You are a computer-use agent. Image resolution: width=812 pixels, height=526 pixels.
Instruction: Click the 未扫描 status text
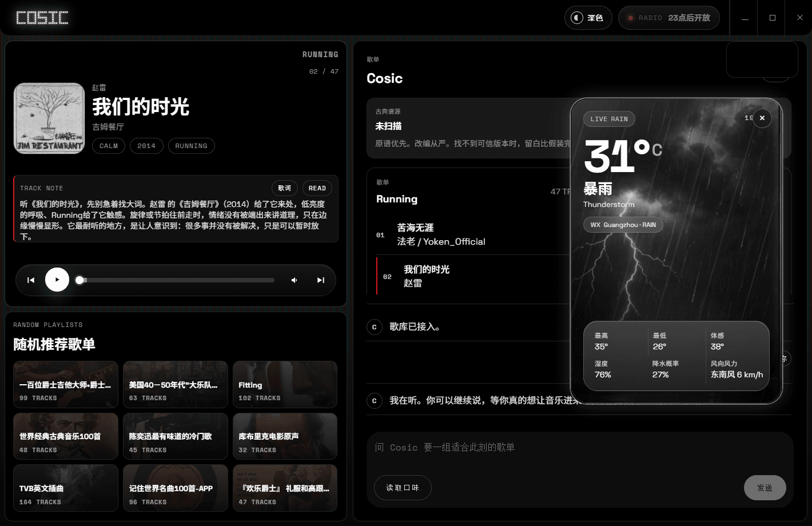click(x=388, y=126)
